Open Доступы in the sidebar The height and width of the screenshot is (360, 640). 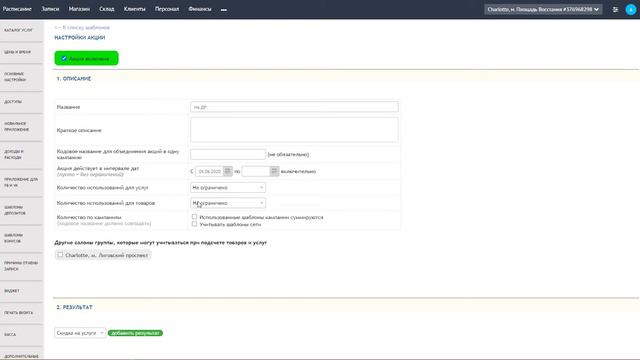tap(21, 102)
